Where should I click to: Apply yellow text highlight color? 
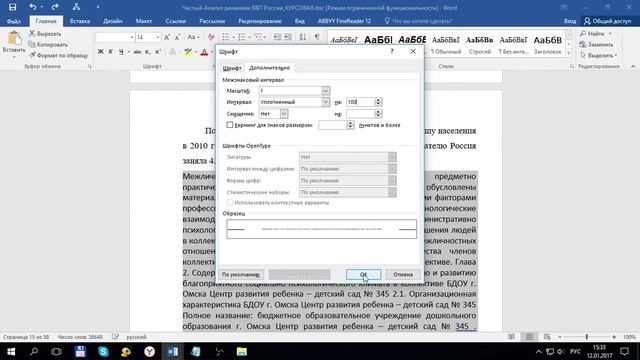click(187, 52)
